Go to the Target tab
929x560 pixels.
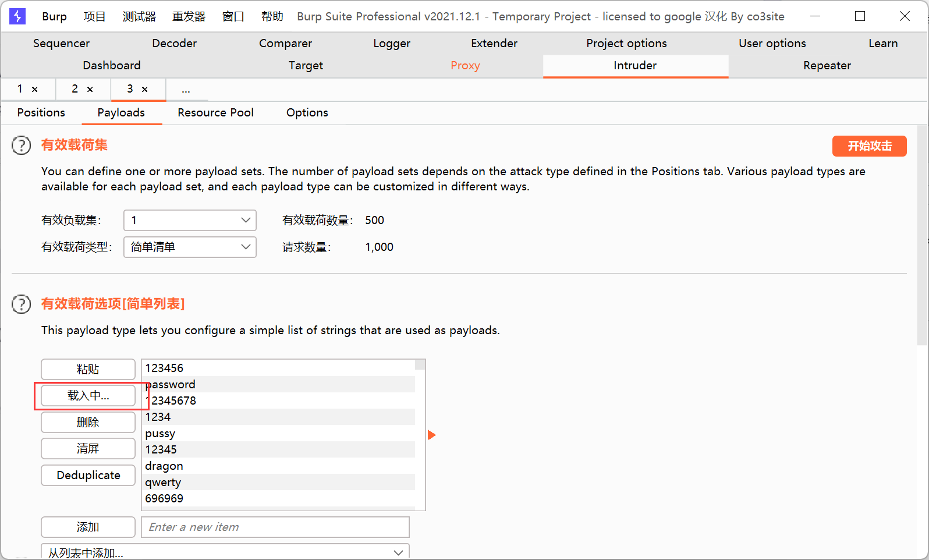[306, 65]
